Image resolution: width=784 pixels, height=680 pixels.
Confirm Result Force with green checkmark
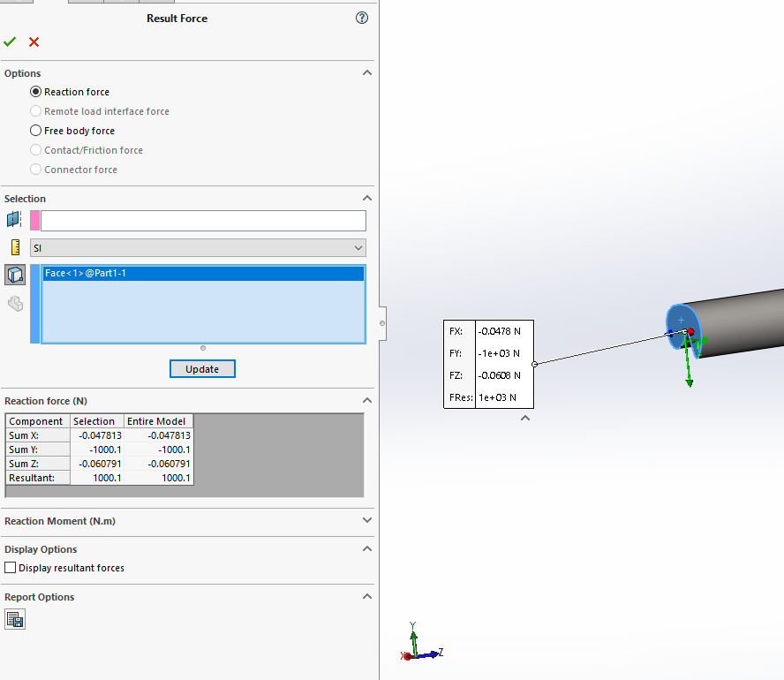click(x=10, y=42)
